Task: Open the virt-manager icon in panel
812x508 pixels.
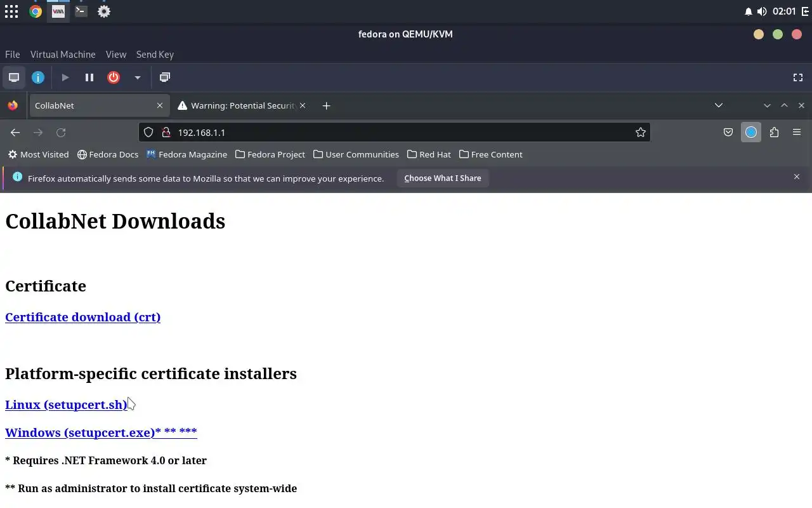Action: coord(58,11)
